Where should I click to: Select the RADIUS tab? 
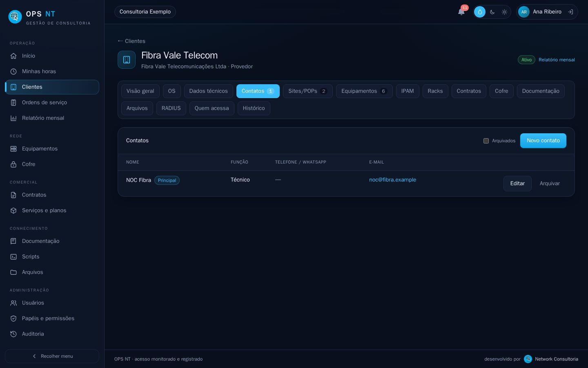pyautogui.click(x=171, y=108)
